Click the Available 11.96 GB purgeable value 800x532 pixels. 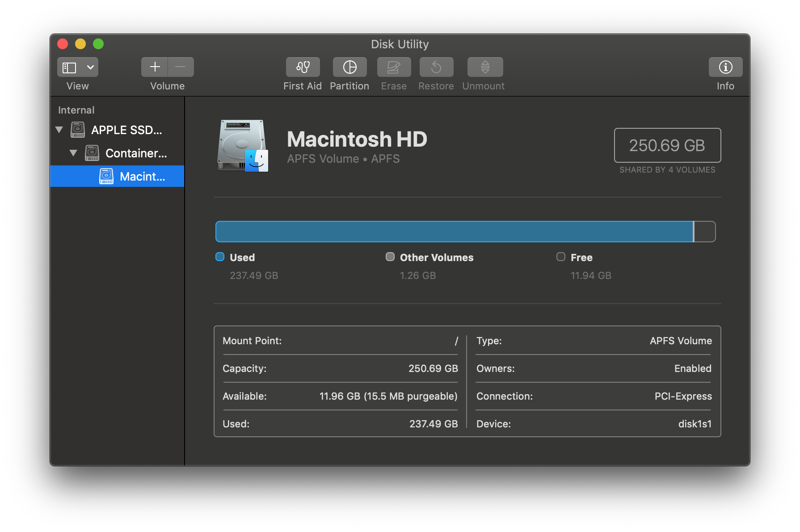coord(388,397)
